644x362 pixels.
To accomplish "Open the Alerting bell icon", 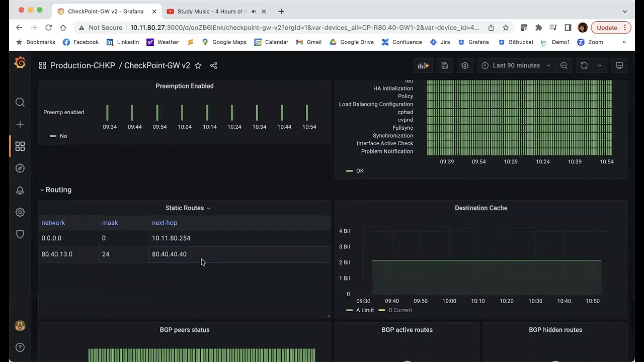I will pos(20,190).
